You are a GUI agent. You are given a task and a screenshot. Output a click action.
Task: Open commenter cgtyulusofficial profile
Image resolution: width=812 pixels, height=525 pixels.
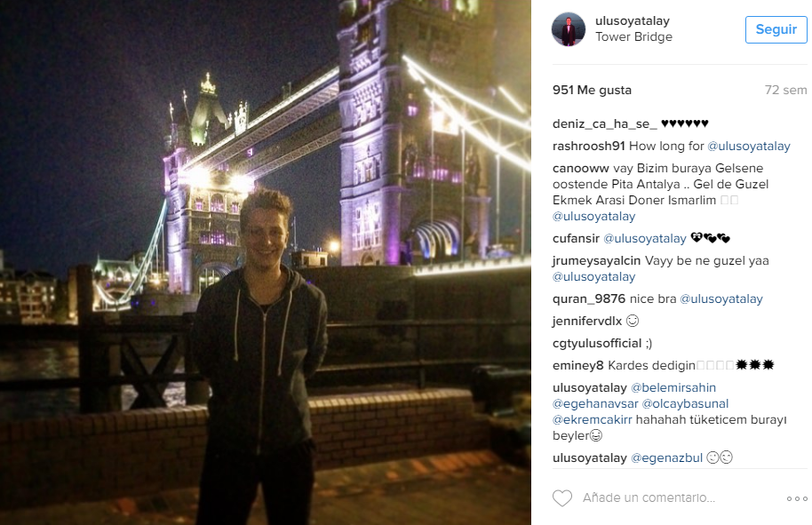click(x=597, y=343)
